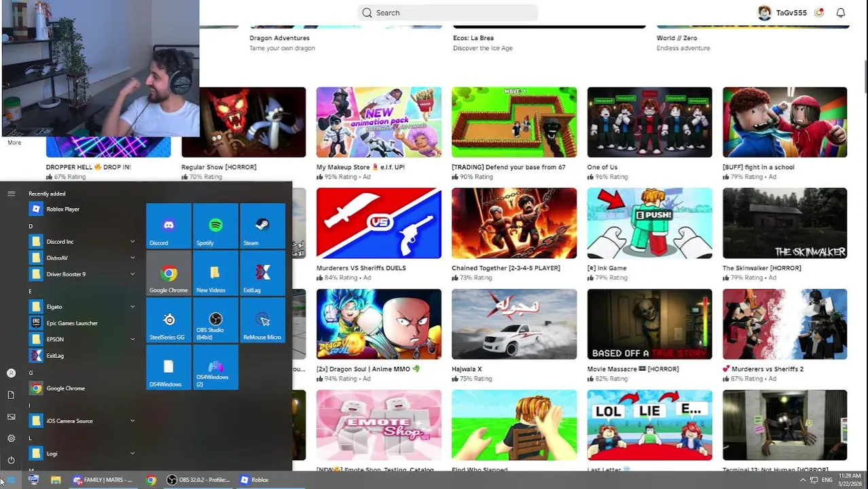Screen dimensions: 868x489
Task: Open the Documents icon in Start sidebar
Action: click(11, 395)
